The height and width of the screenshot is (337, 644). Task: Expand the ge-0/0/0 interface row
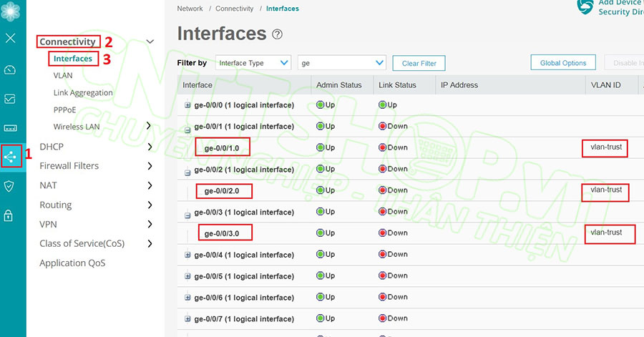coord(187,105)
